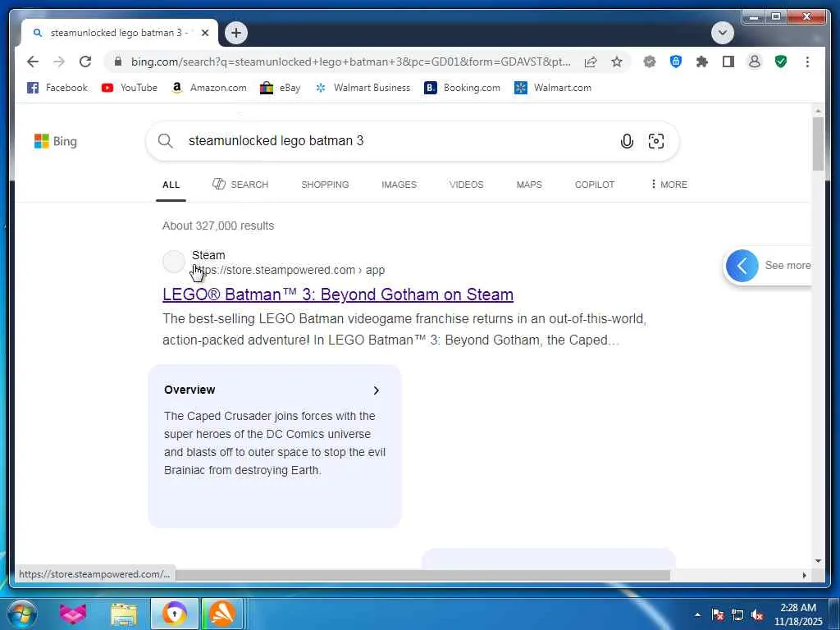Switch to the VIDEOS tab
Viewport: 840px width, 630px height.
(x=466, y=185)
